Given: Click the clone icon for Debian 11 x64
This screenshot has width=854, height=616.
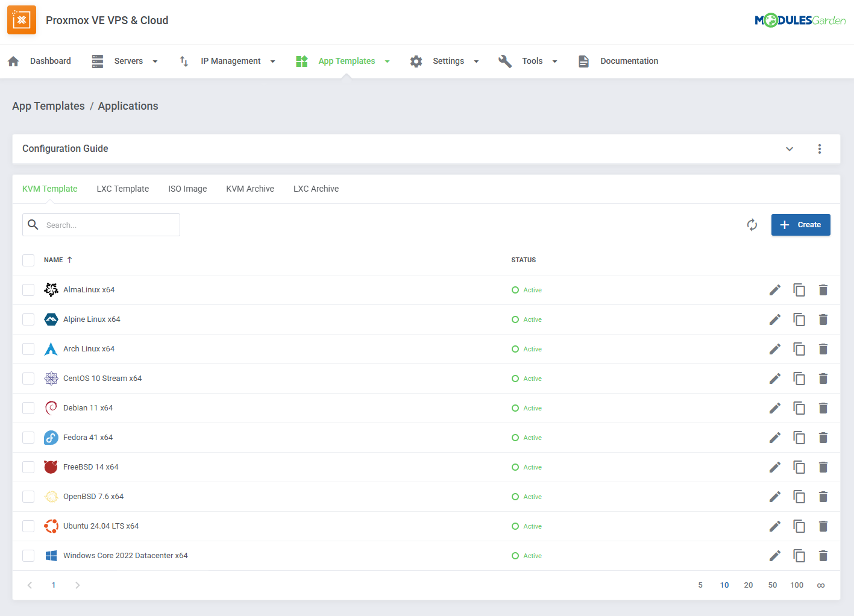Looking at the screenshot, I should click(799, 408).
